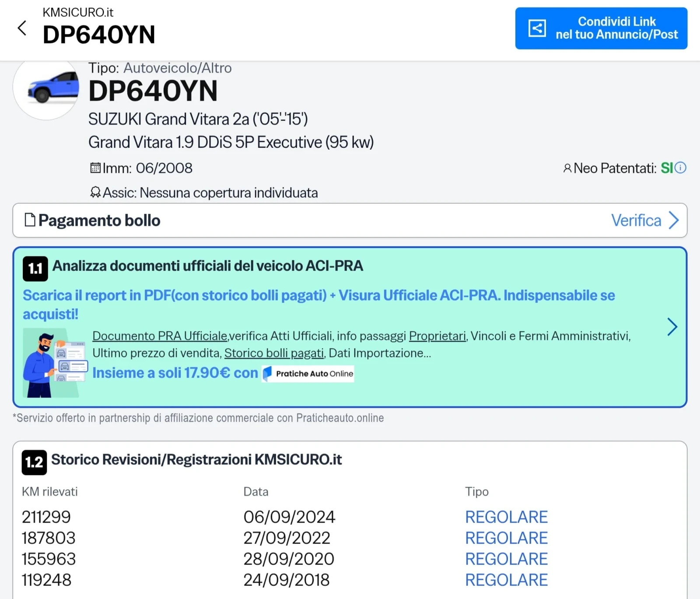
Task: Expand the ACI-PRA report chevron arrow
Action: (x=672, y=327)
